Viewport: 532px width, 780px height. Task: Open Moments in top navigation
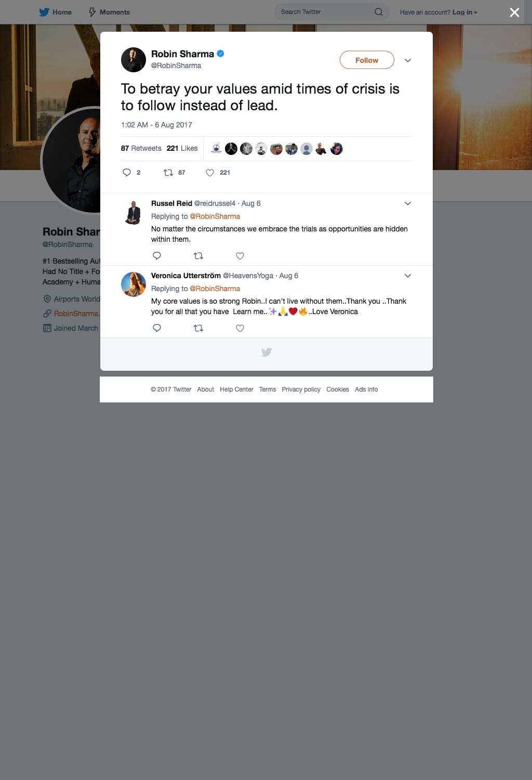tap(109, 12)
